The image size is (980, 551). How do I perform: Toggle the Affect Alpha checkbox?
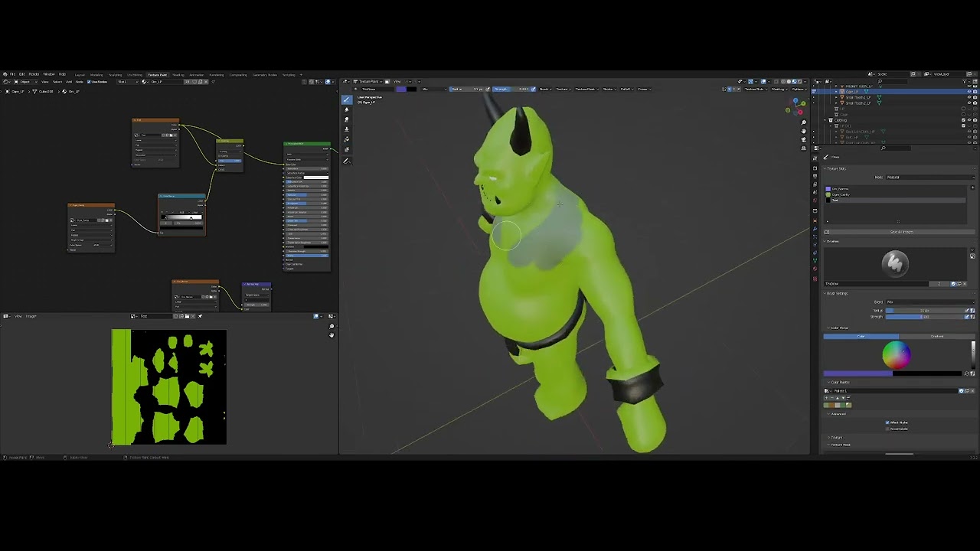(887, 422)
